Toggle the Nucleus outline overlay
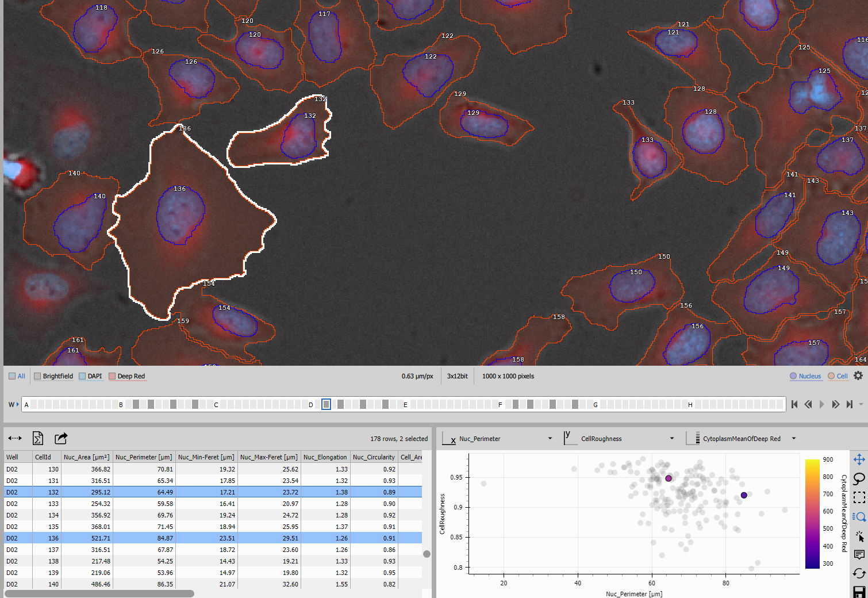 (805, 376)
